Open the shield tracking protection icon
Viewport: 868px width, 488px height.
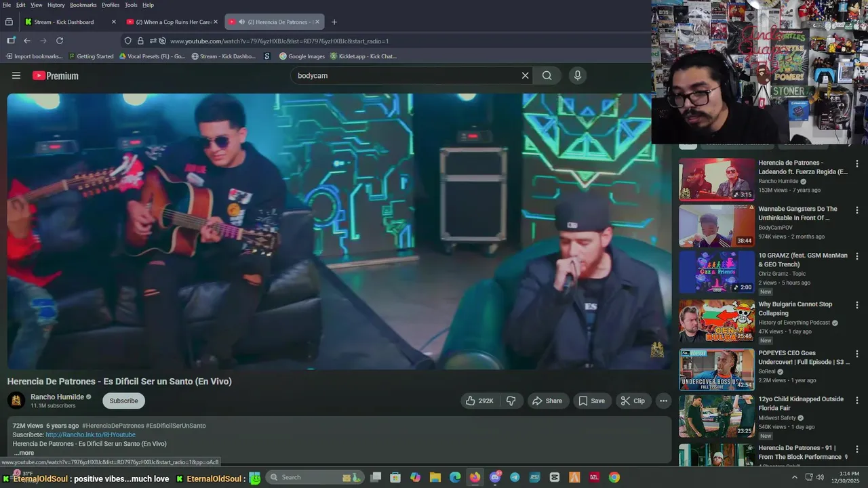128,41
